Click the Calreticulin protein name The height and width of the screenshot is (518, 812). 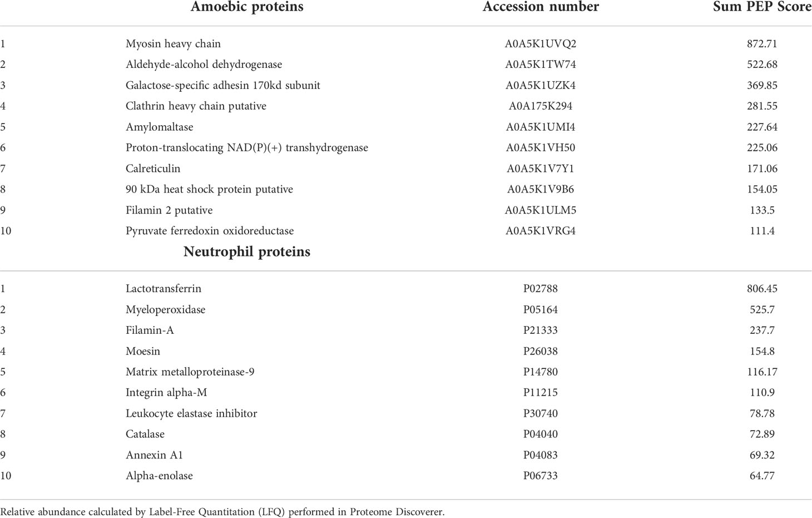(x=153, y=169)
